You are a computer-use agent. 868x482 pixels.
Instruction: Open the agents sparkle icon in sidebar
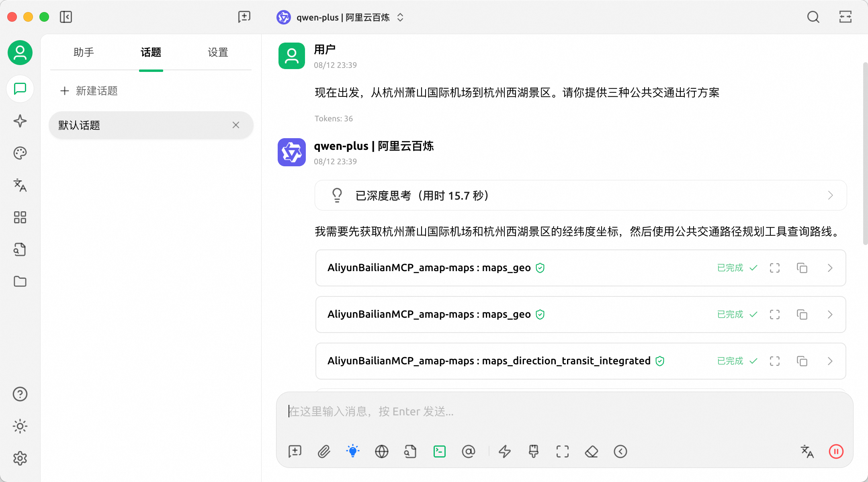point(20,121)
